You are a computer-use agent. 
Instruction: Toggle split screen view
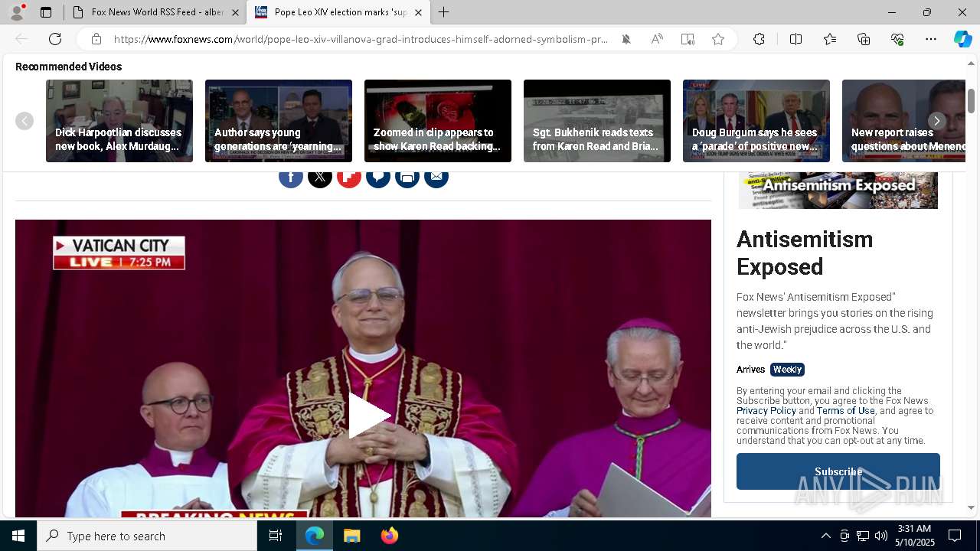pos(795,39)
